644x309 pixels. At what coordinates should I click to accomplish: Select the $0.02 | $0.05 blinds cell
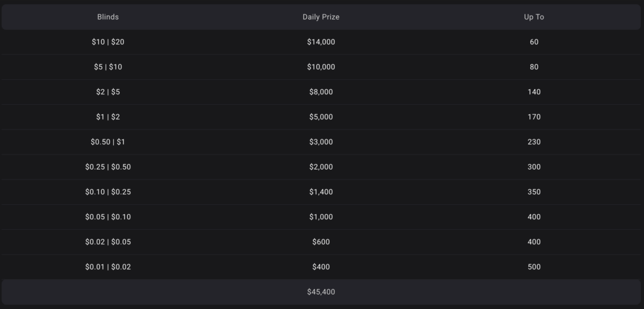[108, 242]
